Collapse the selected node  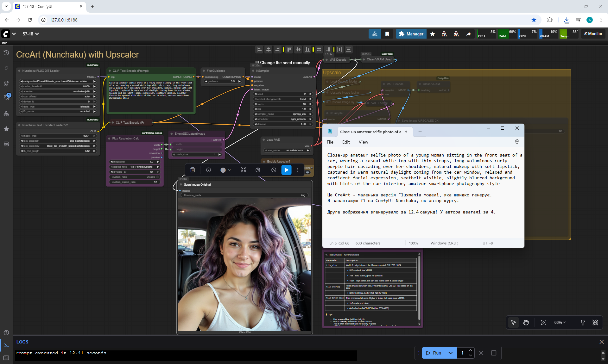click(x=244, y=170)
